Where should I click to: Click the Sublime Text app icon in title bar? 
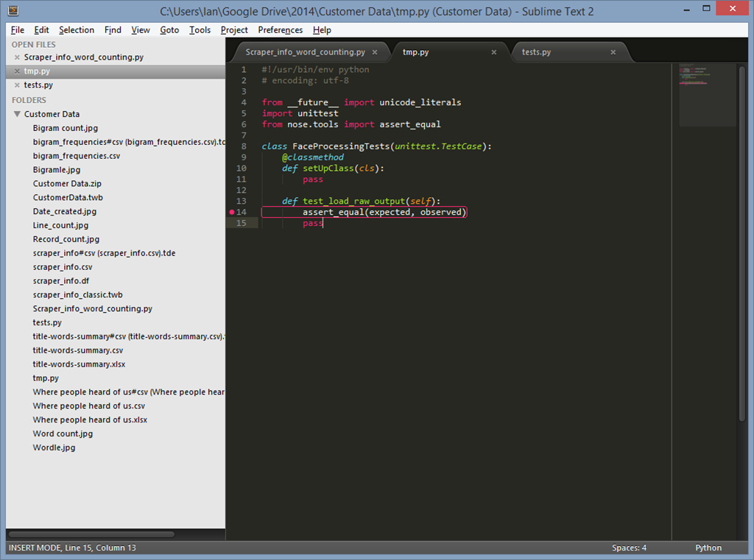[13, 10]
